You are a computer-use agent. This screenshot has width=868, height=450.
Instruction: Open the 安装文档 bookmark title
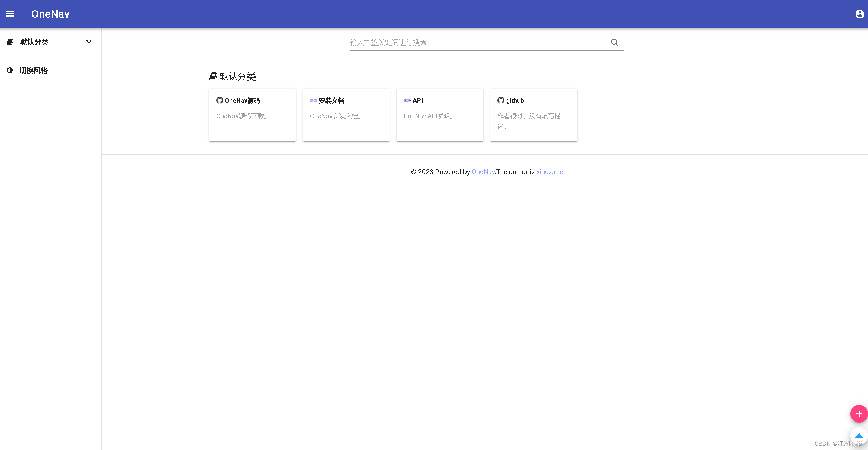[331, 101]
